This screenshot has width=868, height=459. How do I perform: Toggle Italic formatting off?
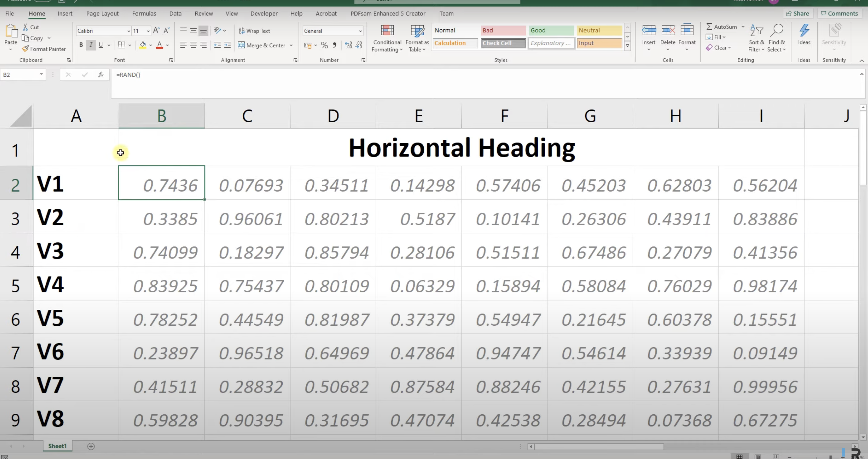click(x=91, y=45)
